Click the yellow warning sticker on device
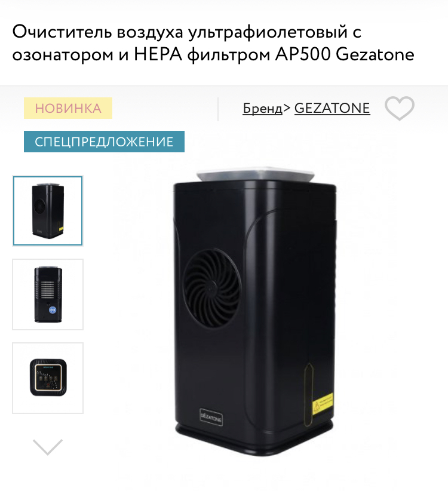Screen dimensions: 448x491 tap(323, 403)
